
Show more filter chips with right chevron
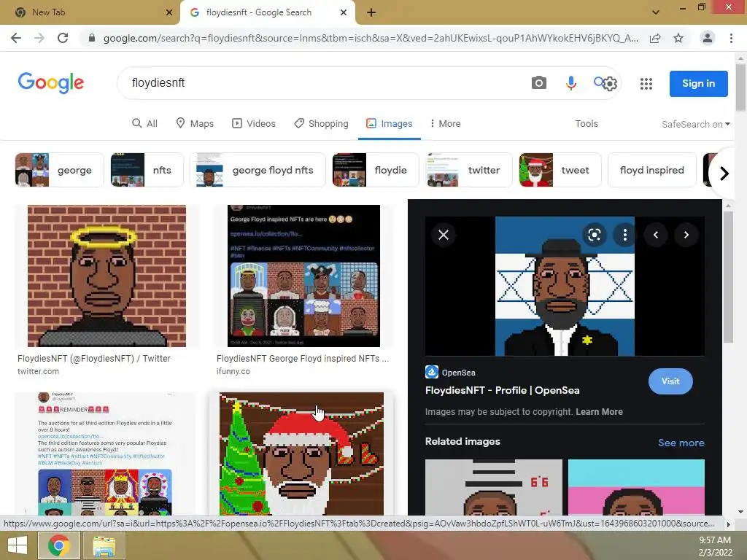[724, 174]
